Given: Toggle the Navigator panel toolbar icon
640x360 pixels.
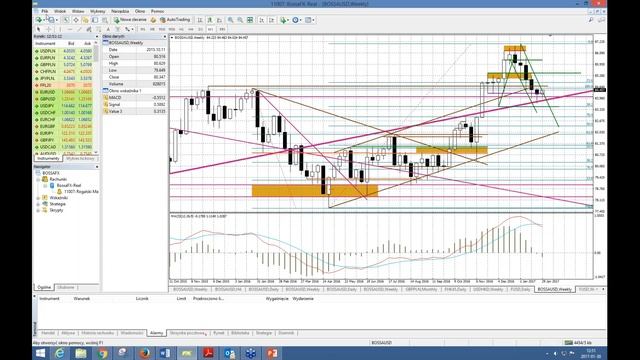Looking at the screenshot, I should 85,20.
